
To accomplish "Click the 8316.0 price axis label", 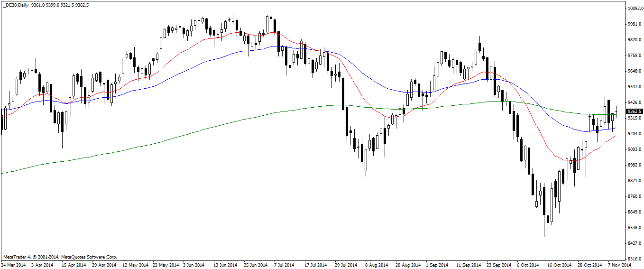I will 634,259.
